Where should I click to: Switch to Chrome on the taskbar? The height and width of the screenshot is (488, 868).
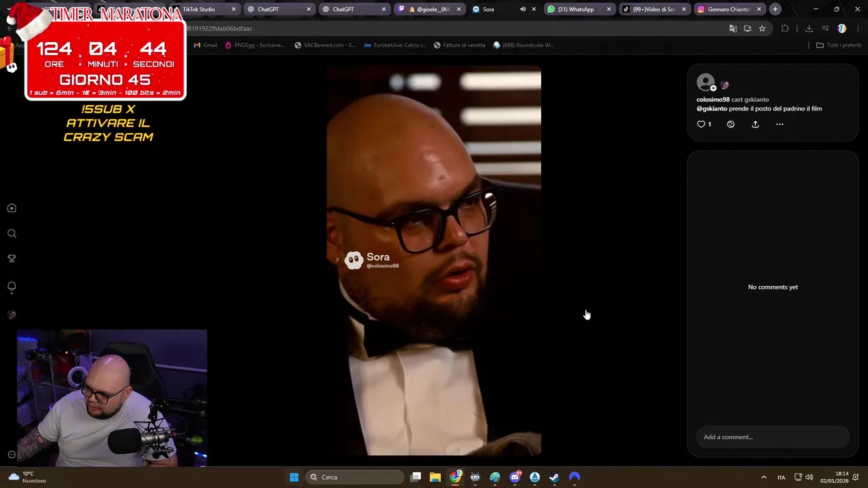coord(456,477)
